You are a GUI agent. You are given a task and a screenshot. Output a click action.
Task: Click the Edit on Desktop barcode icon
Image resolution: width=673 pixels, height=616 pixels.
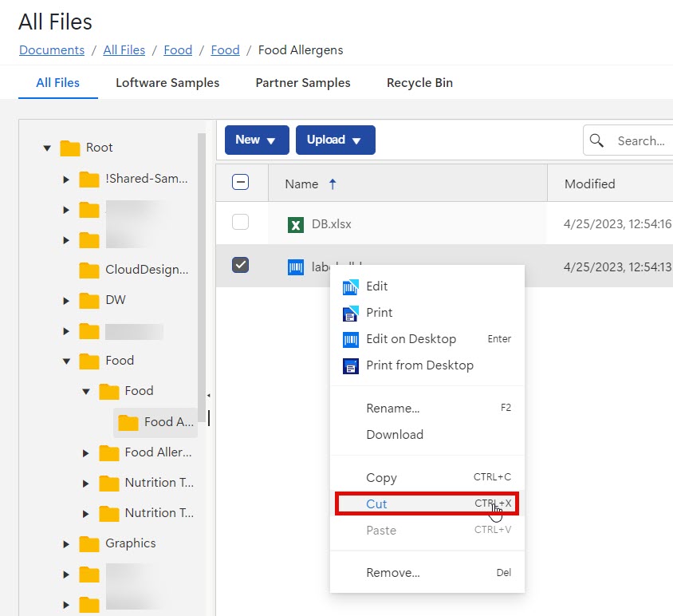coord(351,339)
